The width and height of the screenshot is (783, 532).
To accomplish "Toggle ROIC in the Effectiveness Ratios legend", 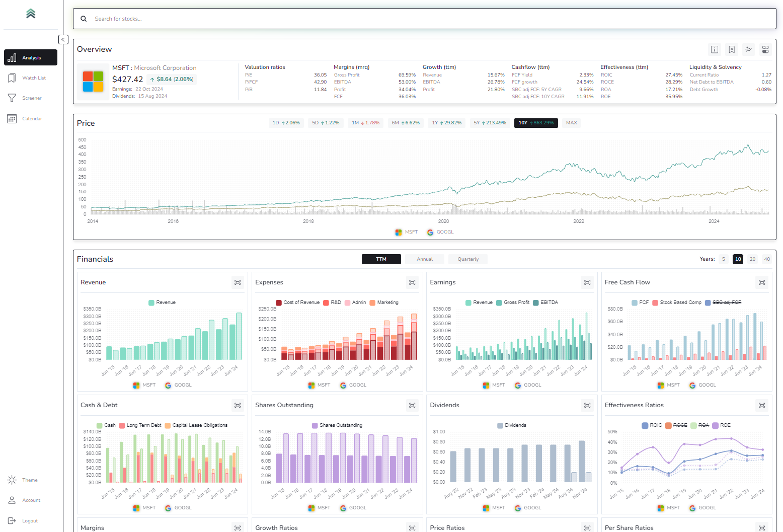I will pos(652,425).
